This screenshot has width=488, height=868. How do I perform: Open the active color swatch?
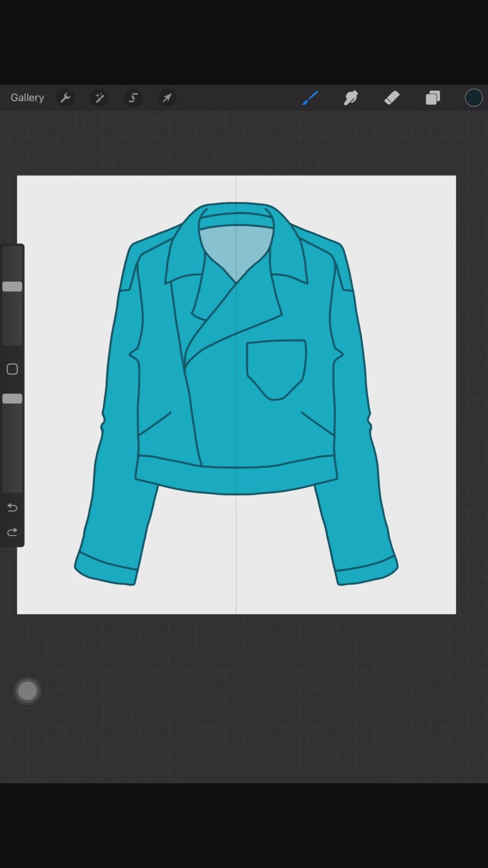coord(474,98)
